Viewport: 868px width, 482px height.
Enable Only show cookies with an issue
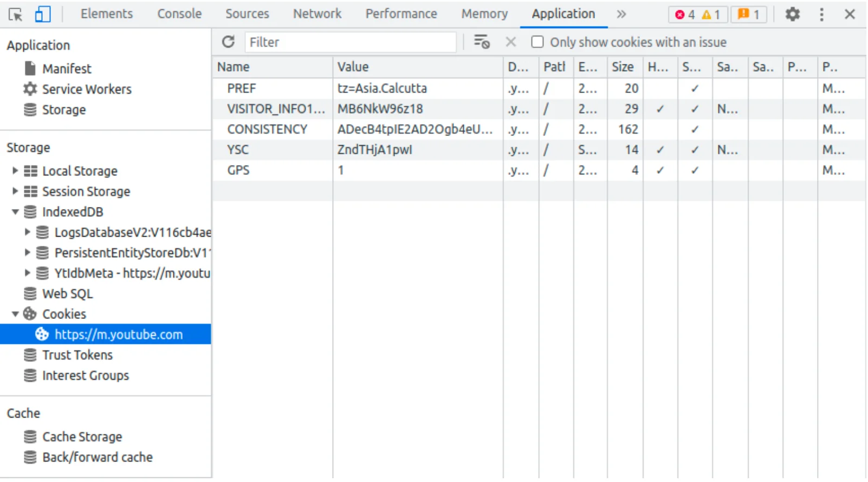[x=537, y=42]
